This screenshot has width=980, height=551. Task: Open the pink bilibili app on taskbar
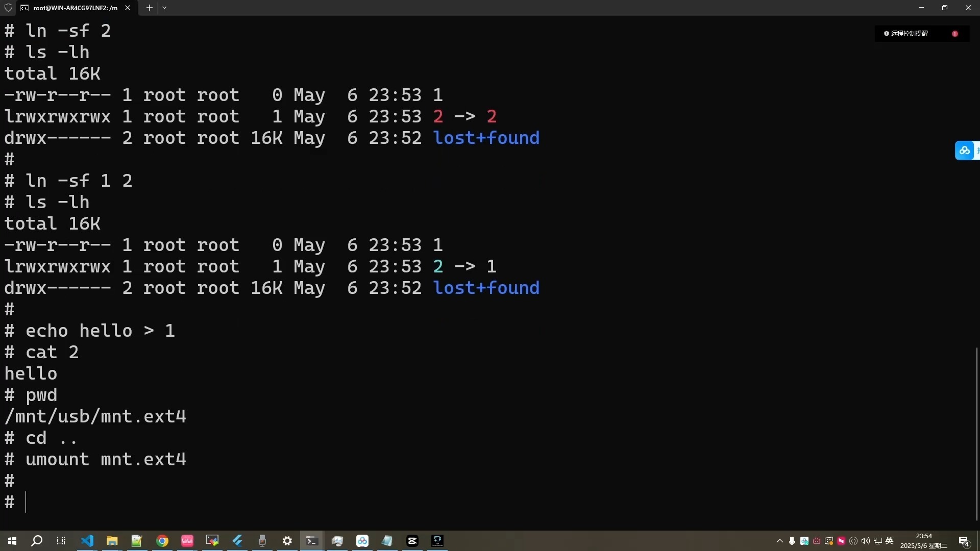[187, 541]
